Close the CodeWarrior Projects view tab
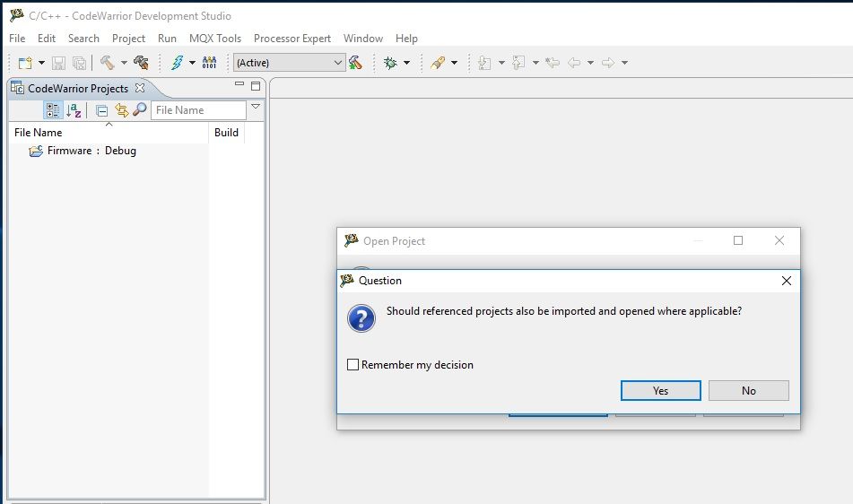The height and width of the screenshot is (504, 853). tap(140, 88)
